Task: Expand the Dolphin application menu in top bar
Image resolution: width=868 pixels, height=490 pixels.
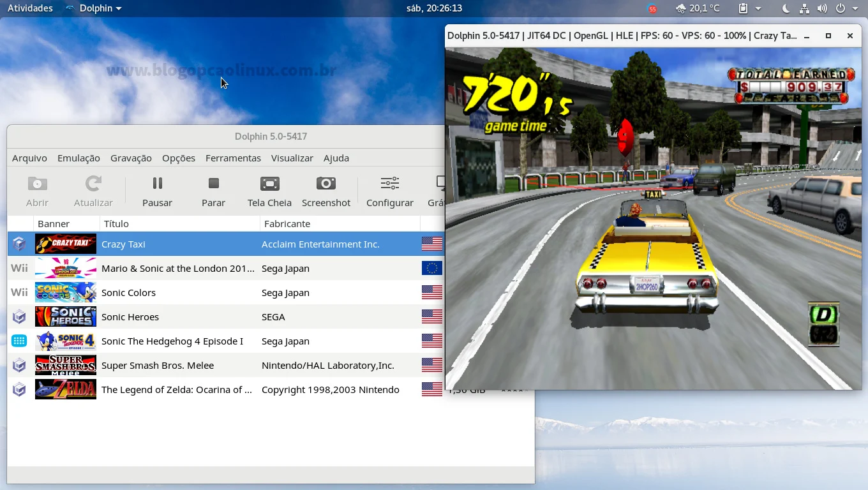Action: [x=93, y=8]
